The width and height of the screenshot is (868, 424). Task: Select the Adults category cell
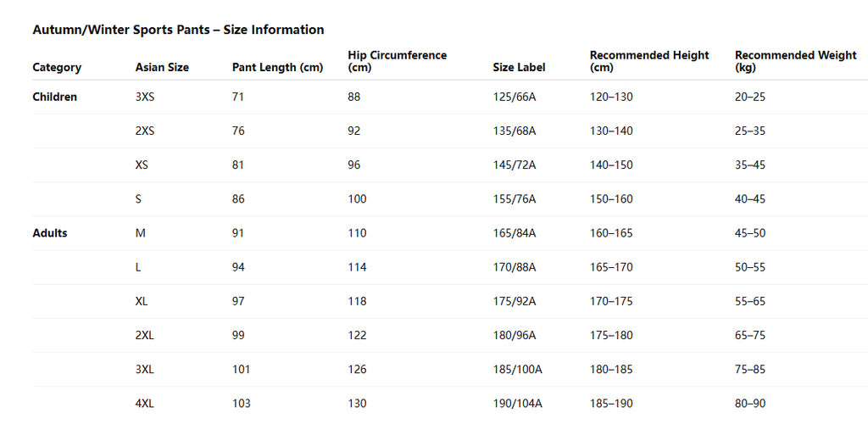[x=50, y=233]
